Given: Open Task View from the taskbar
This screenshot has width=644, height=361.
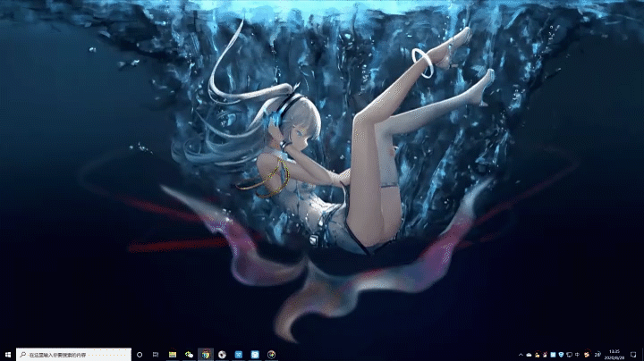Looking at the screenshot, I should [x=157, y=354].
